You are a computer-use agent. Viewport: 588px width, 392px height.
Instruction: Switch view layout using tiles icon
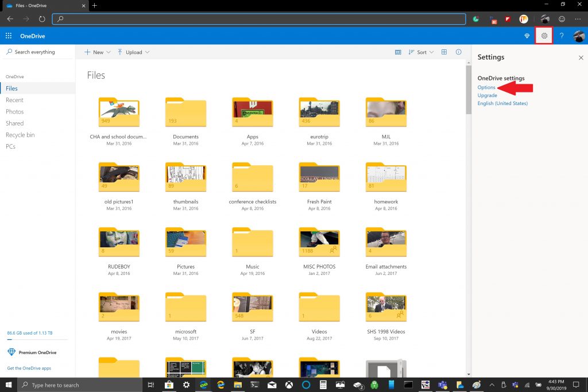tap(444, 52)
